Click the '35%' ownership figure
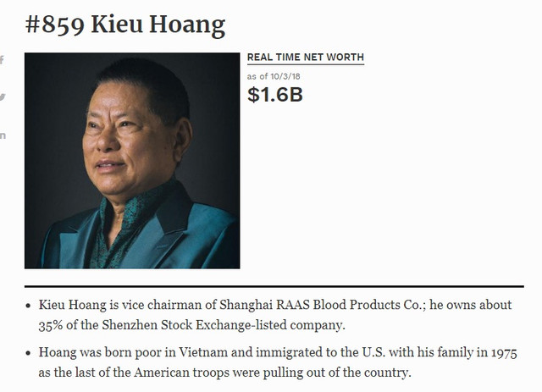 (53, 323)
